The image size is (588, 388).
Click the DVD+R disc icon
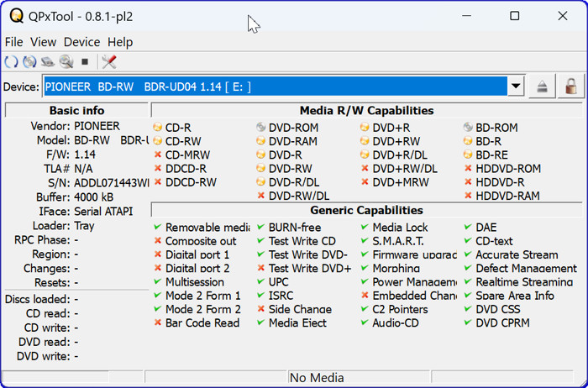point(364,127)
